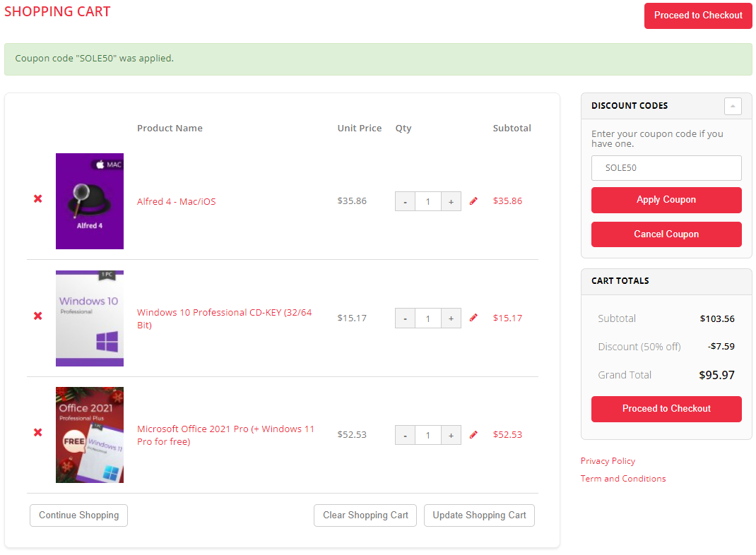Click the Shopping Cart page title
Screen dimensions: 756x555
[57, 11]
